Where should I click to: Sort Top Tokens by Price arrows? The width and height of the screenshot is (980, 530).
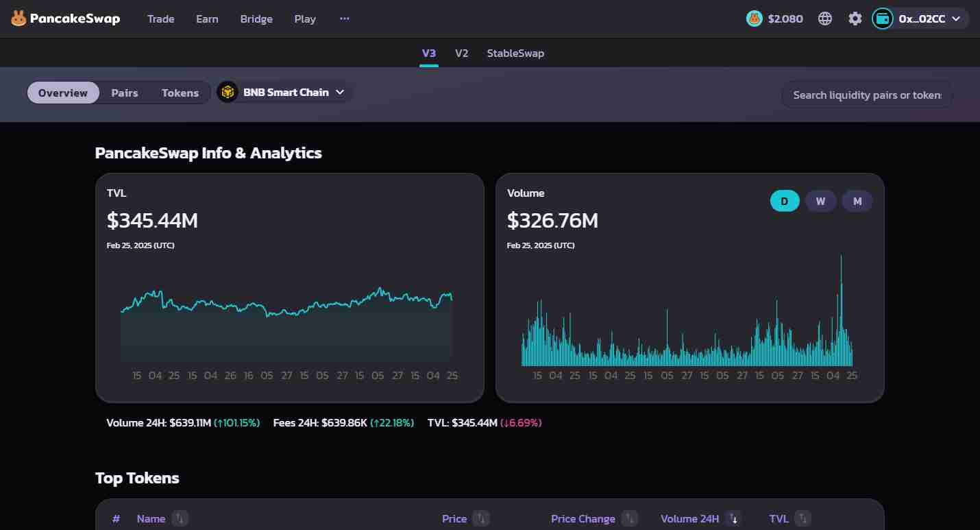pyautogui.click(x=481, y=518)
